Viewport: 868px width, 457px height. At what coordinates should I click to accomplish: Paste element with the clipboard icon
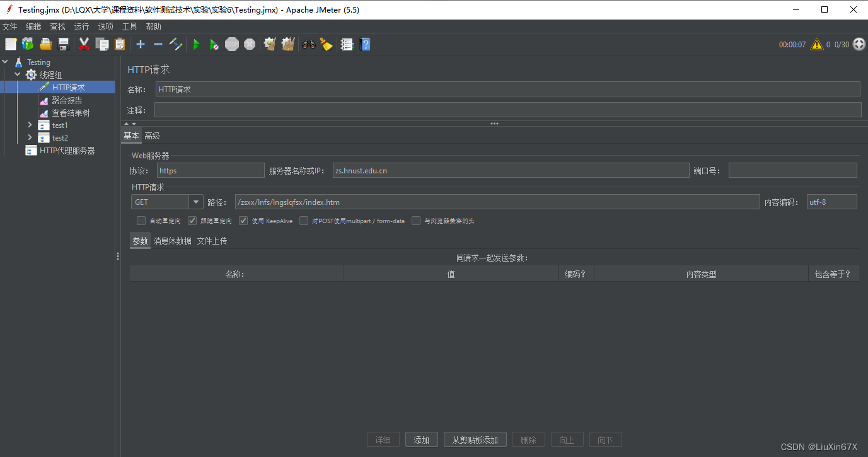pyautogui.click(x=120, y=44)
